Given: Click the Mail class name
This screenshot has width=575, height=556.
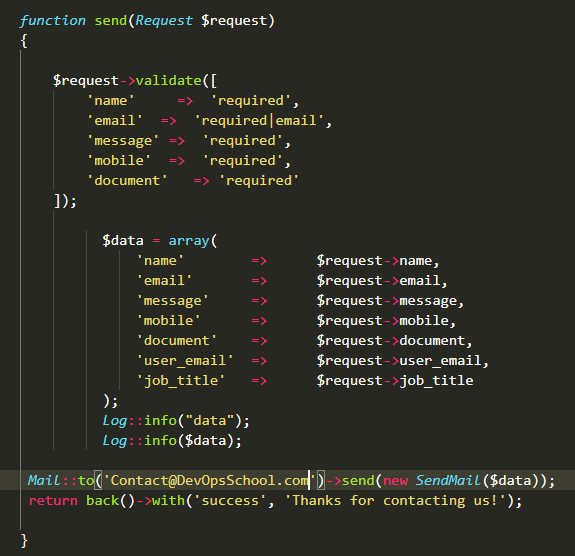Looking at the screenshot, I should (44, 480).
